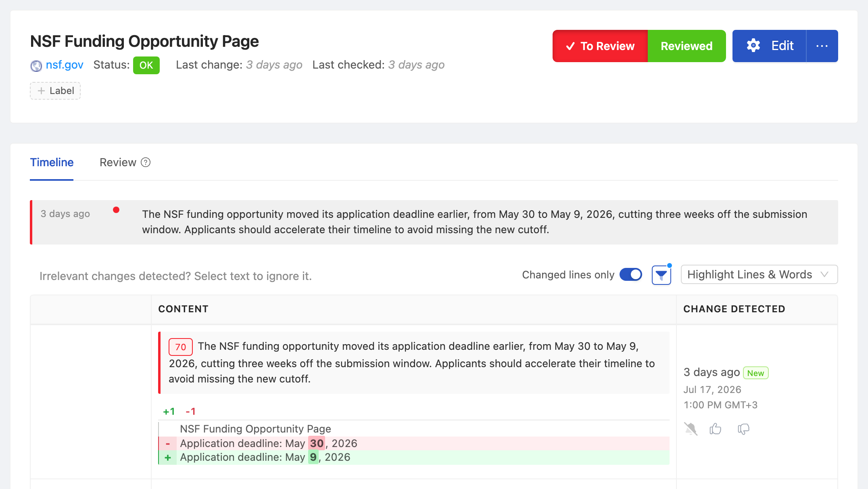Click the red unread dot in timeline
Image resolution: width=868 pixels, height=489 pixels.
116,210
